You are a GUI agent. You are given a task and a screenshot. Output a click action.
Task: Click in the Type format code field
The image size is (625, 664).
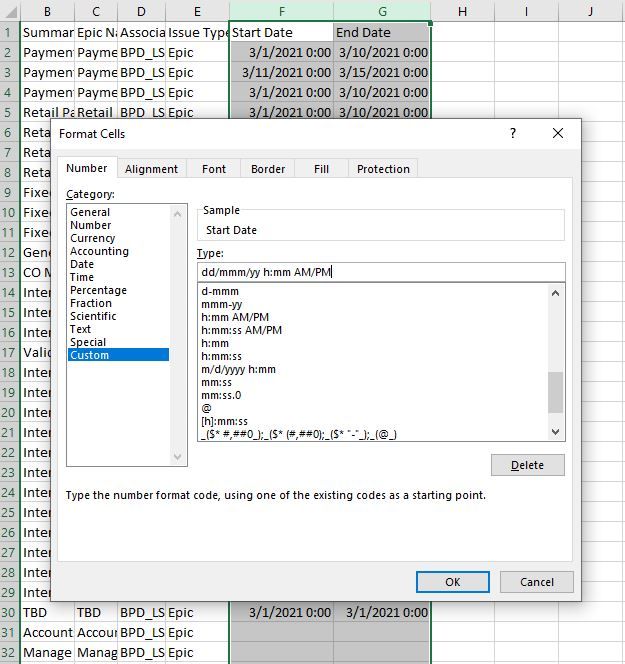click(x=381, y=272)
